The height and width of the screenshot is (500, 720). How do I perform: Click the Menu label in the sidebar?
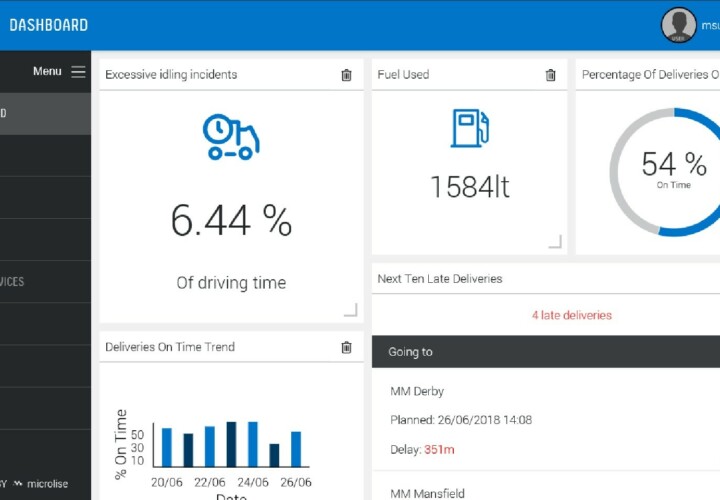point(47,71)
